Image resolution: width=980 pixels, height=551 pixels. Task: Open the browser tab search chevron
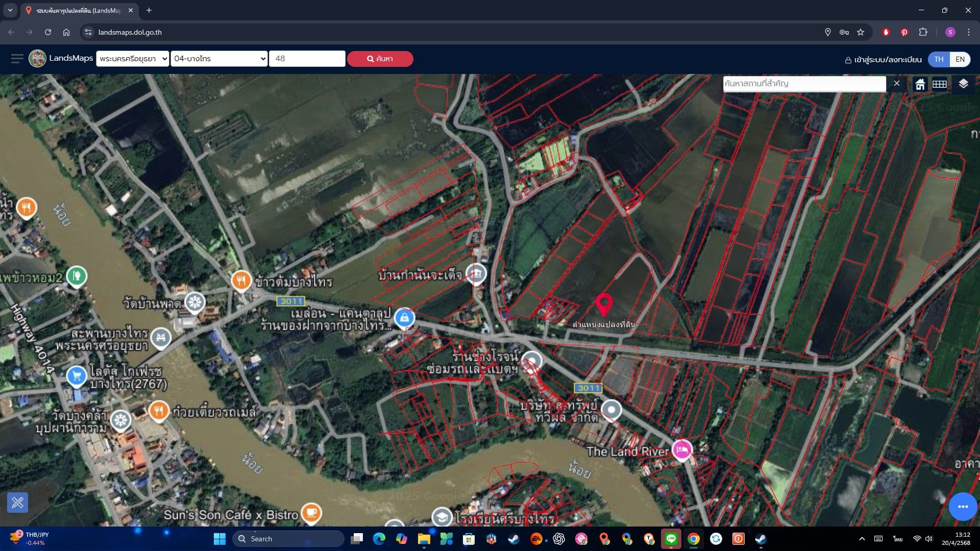10,10
